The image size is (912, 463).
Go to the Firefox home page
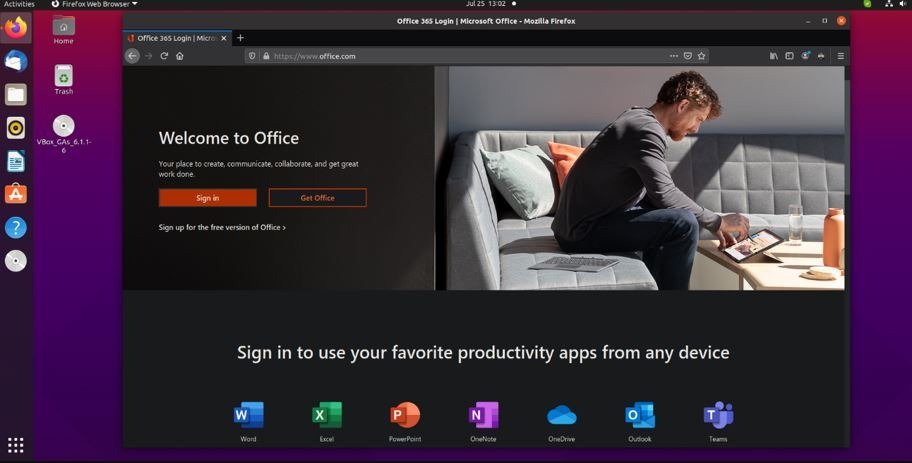tap(180, 56)
